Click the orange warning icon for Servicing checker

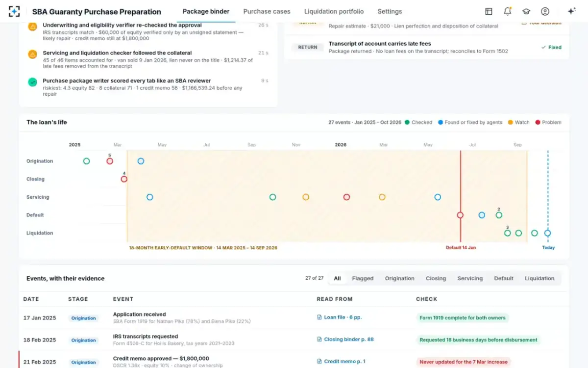click(x=33, y=54)
